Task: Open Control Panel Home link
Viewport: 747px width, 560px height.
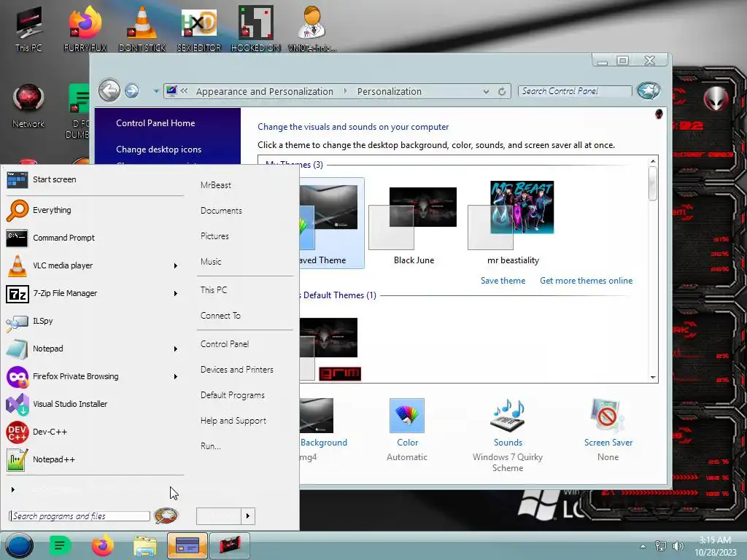Action: tap(155, 122)
